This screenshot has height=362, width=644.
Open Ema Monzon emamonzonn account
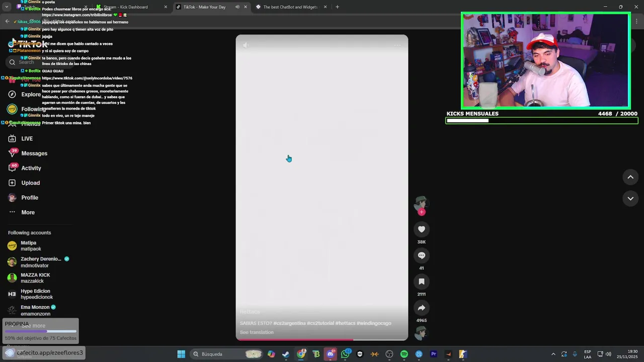coord(40,310)
